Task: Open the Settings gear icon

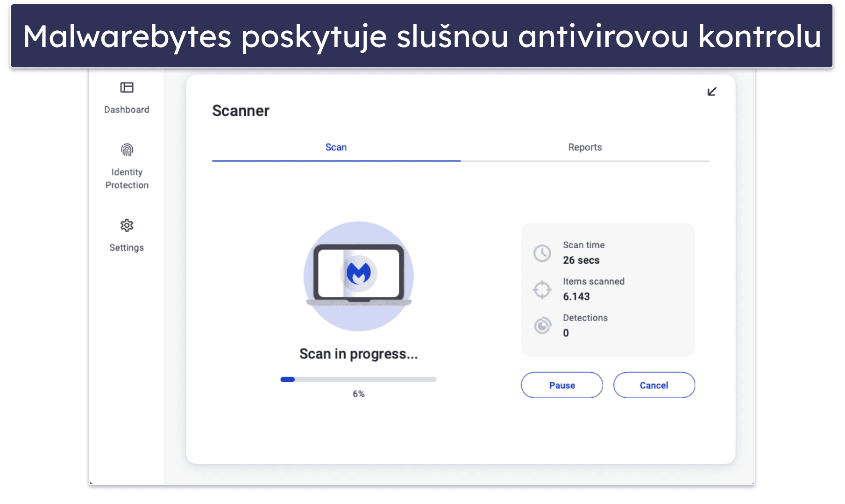Action: pos(127,225)
